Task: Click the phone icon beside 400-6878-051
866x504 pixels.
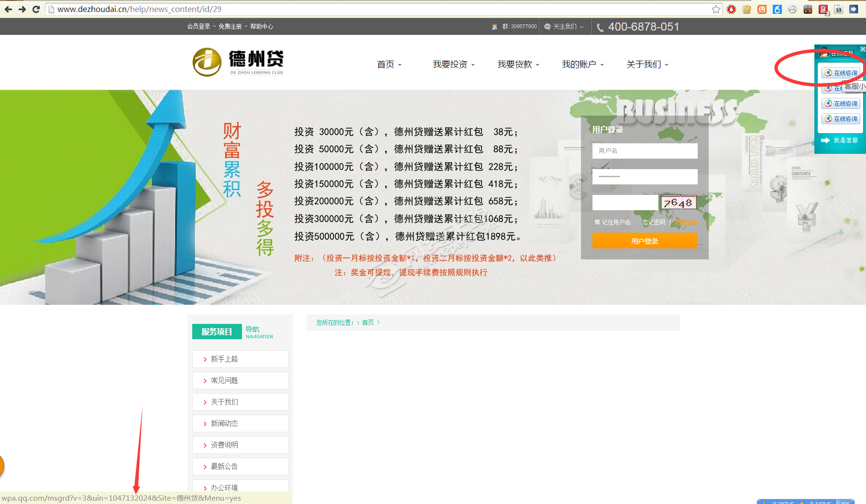Action: tap(600, 28)
